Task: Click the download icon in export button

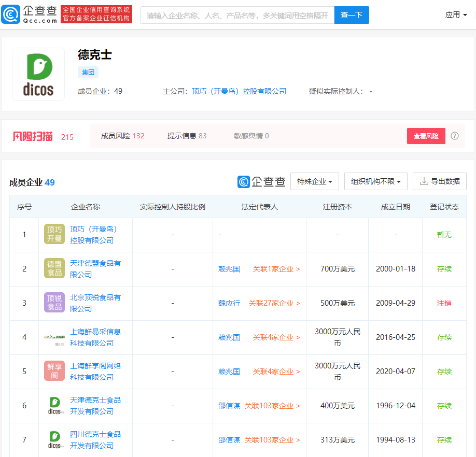Action: [424, 181]
